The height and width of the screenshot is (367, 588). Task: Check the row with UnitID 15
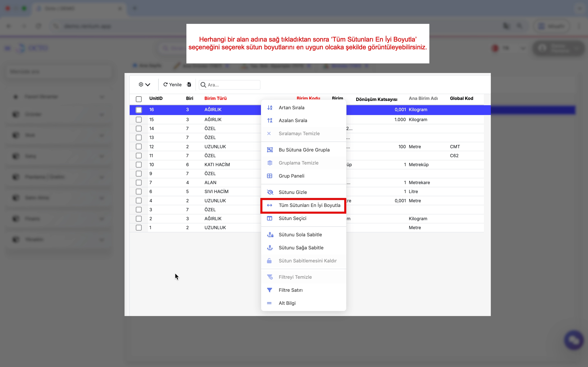coord(139,119)
